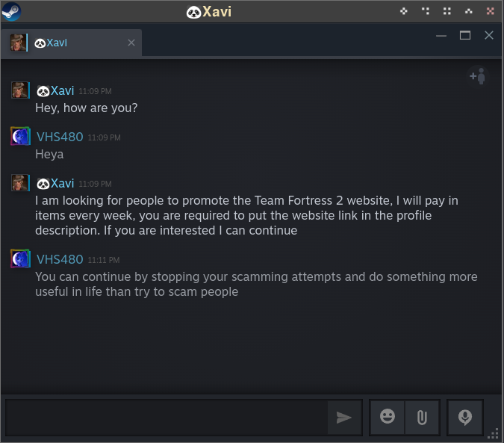
Task: Click Xavi's avatar in the first message
Action: coord(20,90)
